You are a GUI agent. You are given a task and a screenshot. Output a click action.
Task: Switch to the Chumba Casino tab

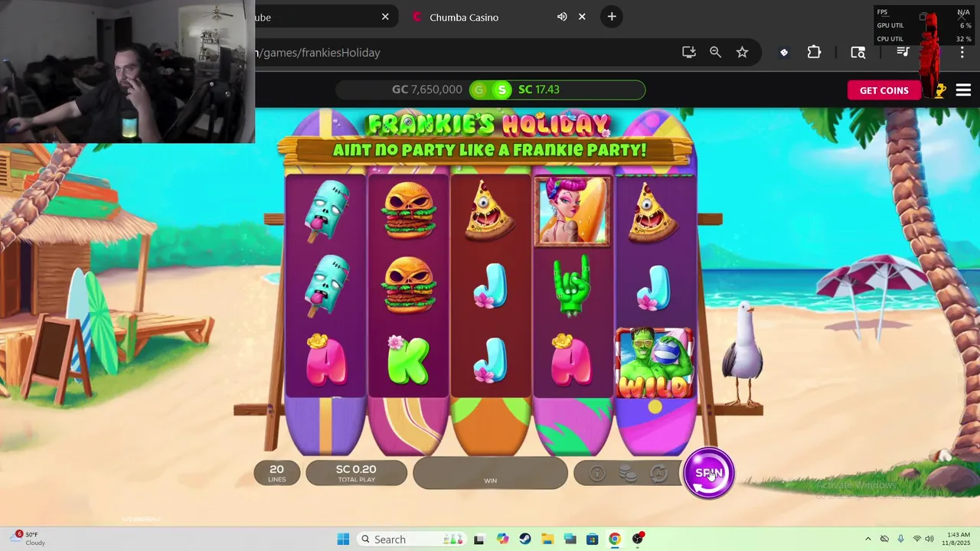464,17
